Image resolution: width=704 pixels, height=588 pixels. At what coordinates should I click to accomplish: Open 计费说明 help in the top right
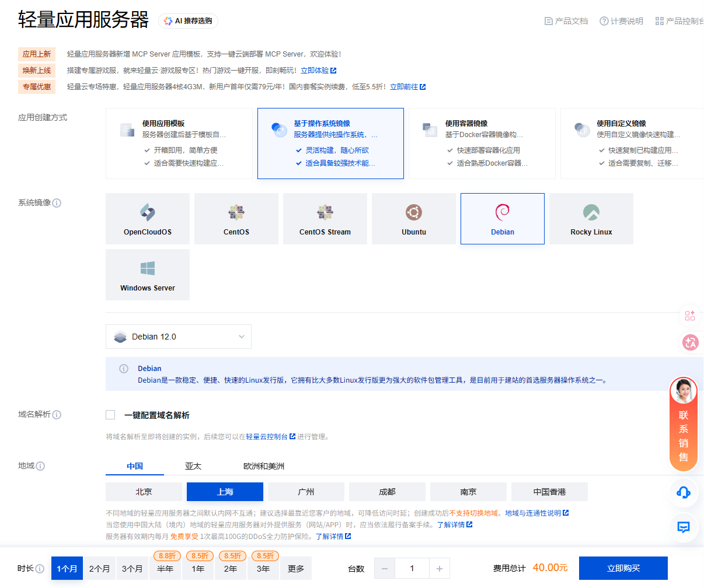tap(621, 20)
